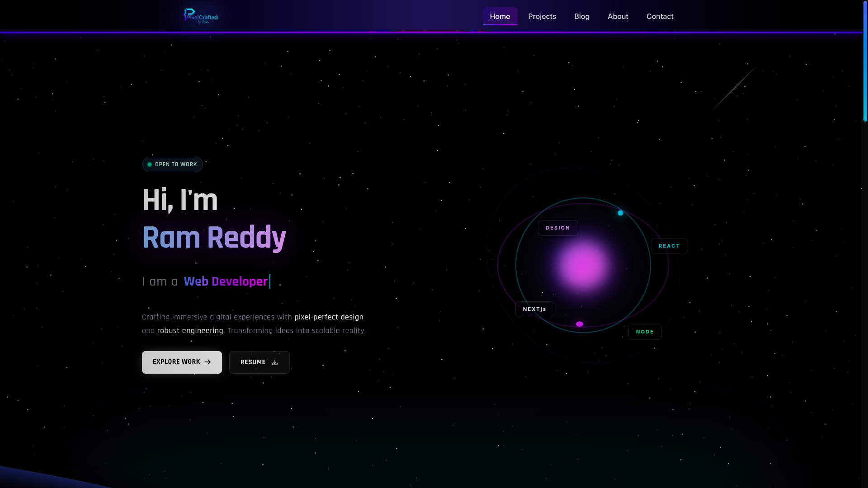Select the NEXTjs orbit badge
Image resolution: width=868 pixels, height=488 pixels.
(x=534, y=309)
